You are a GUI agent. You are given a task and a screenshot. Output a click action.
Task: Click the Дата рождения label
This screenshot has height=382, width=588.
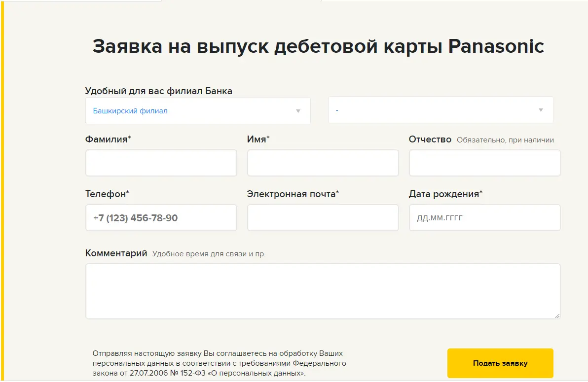(x=445, y=194)
